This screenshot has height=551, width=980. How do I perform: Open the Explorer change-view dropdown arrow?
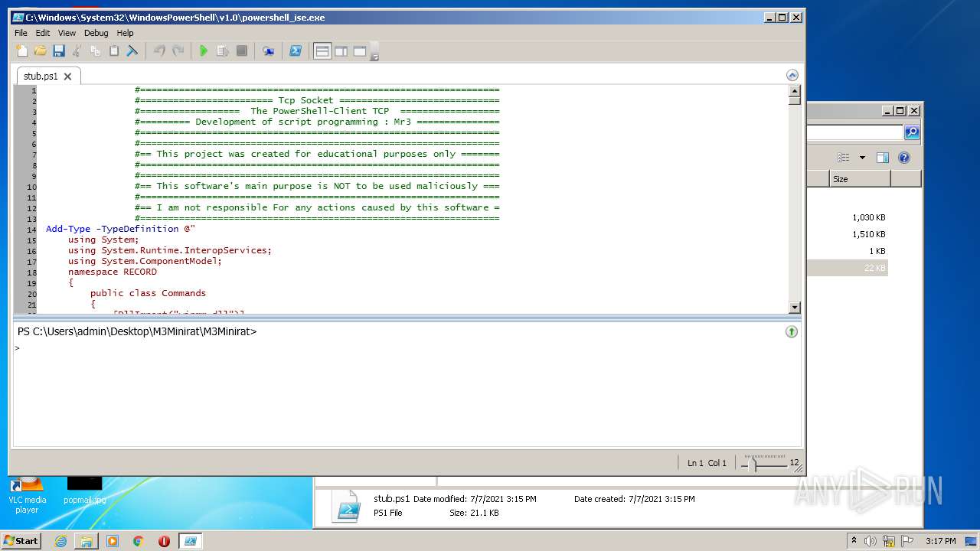click(x=862, y=158)
